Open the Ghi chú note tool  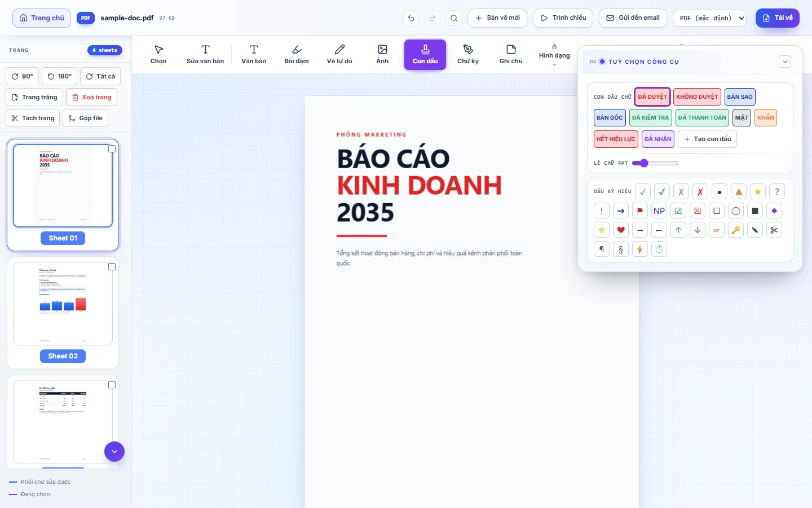pos(511,55)
